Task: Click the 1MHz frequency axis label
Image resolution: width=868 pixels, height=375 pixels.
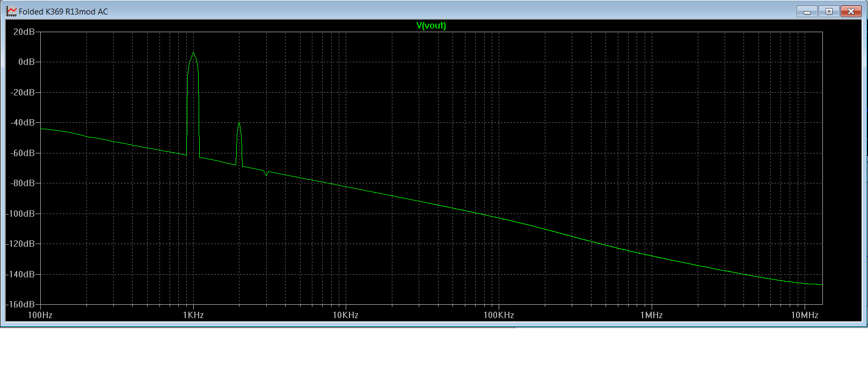Action: click(x=652, y=315)
